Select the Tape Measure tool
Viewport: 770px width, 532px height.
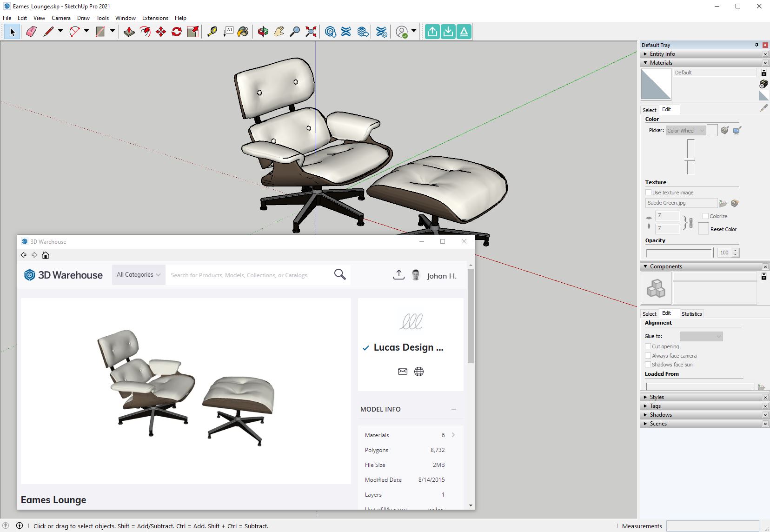[x=212, y=32]
